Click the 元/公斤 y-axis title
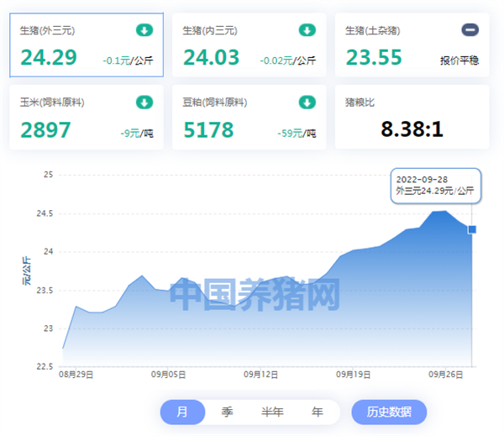Screen dimensions: 504x436 tap(26, 271)
